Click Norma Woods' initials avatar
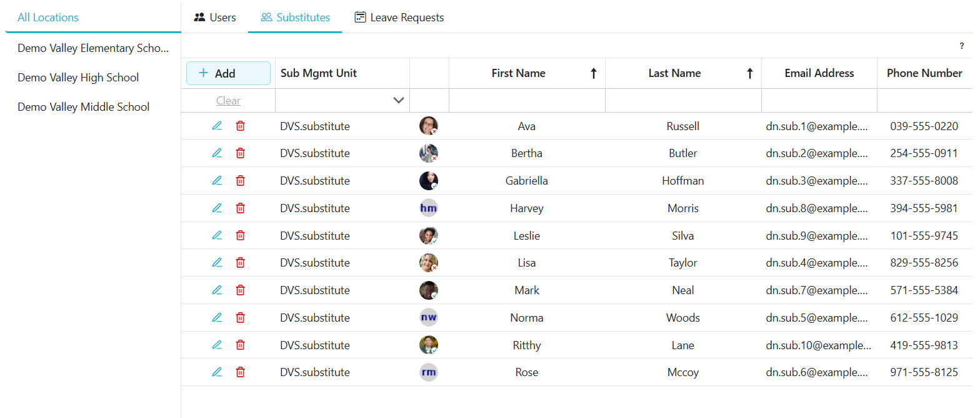Image resolution: width=980 pixels, height=418 pixels. tap(428, 317)
